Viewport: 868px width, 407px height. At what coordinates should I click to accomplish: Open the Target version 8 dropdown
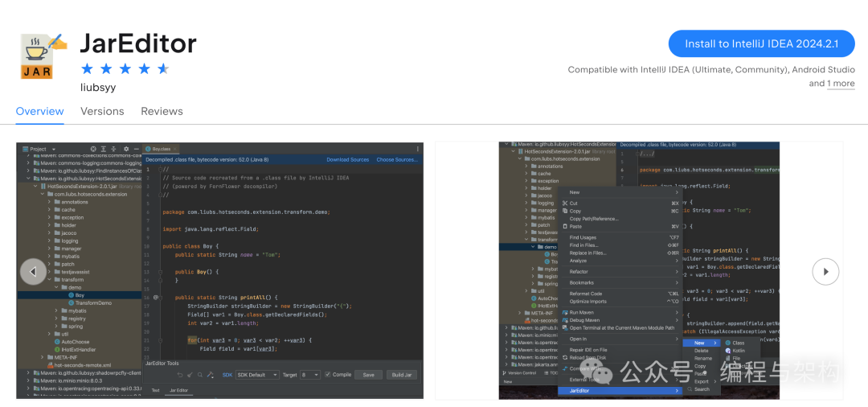[310, 375]
